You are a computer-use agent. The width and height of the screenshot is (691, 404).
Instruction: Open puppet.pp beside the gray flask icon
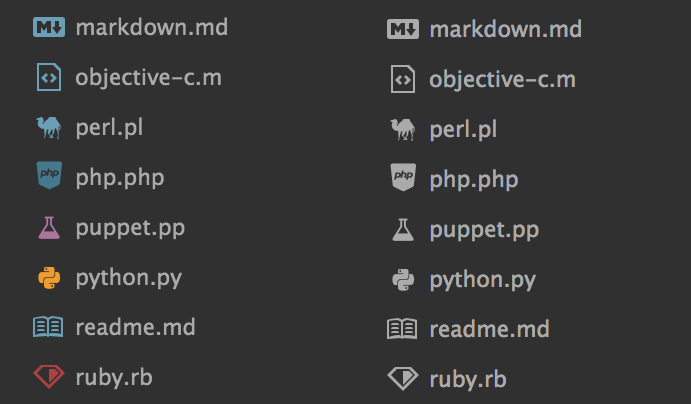click(x=484, y=229)
